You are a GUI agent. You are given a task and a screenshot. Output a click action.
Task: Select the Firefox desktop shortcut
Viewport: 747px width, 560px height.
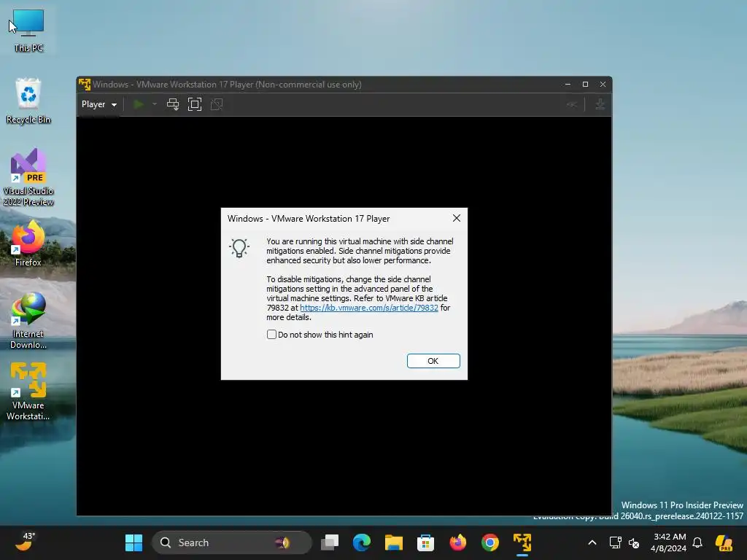pyautogui.click(x=28, y=244)
